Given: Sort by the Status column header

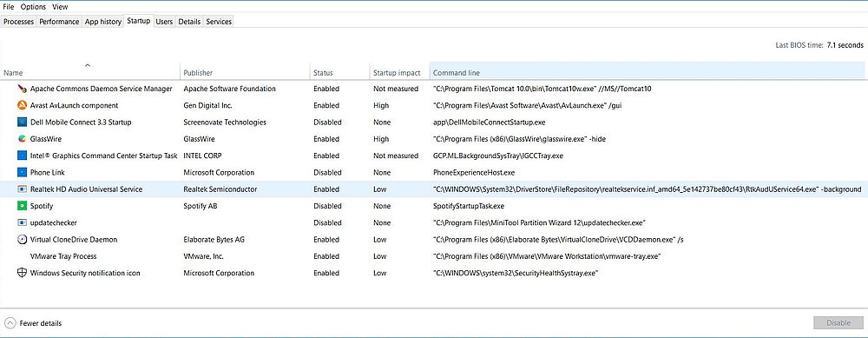Looking at the screenshot, I should pyautogui.click(x=340, y=73).
